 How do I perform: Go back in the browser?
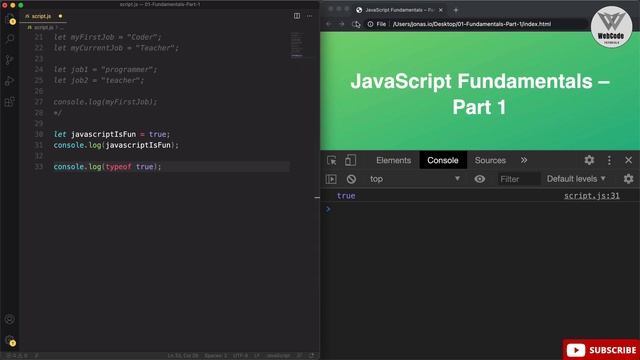point(329,24)
